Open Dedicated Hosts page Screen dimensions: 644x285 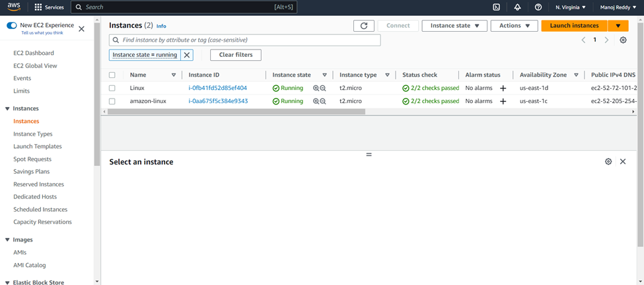pyautogui.click(x=35, y=197)
